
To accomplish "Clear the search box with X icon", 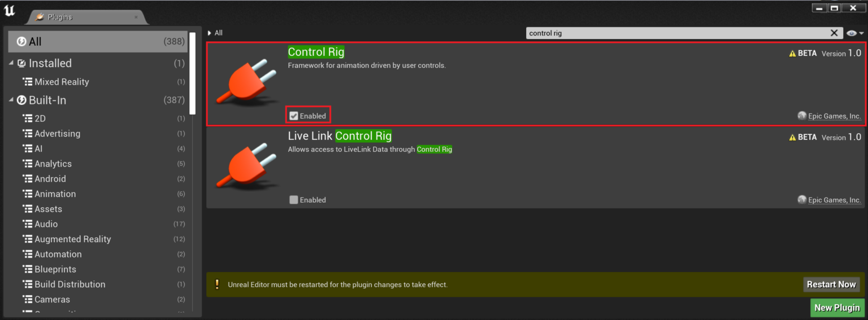I will [x=834, y=33].
